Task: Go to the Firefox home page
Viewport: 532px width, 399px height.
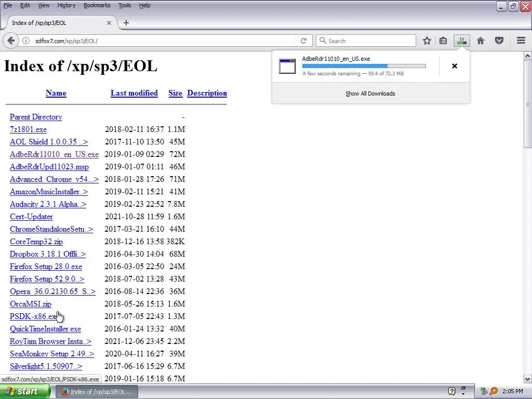Action: tap(481, 41)
